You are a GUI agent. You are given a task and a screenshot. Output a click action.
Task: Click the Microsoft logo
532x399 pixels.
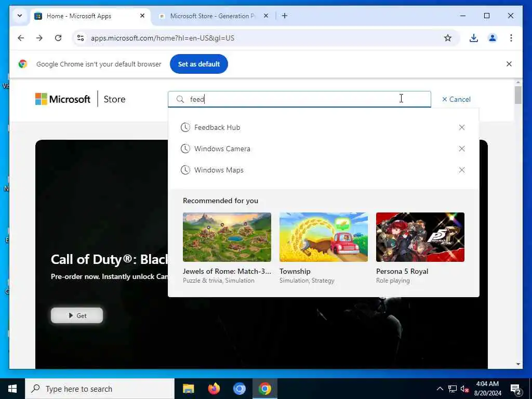click(x=63, y=99)
